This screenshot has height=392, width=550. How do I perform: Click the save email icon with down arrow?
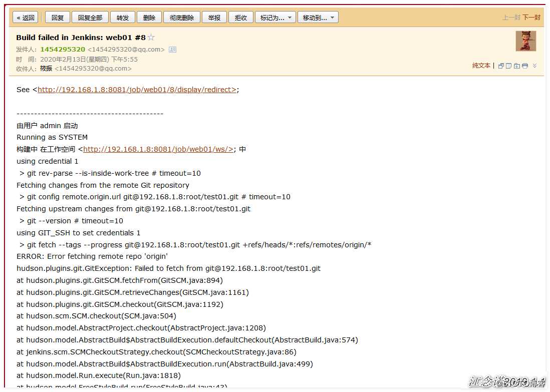[x=516, y=66]
